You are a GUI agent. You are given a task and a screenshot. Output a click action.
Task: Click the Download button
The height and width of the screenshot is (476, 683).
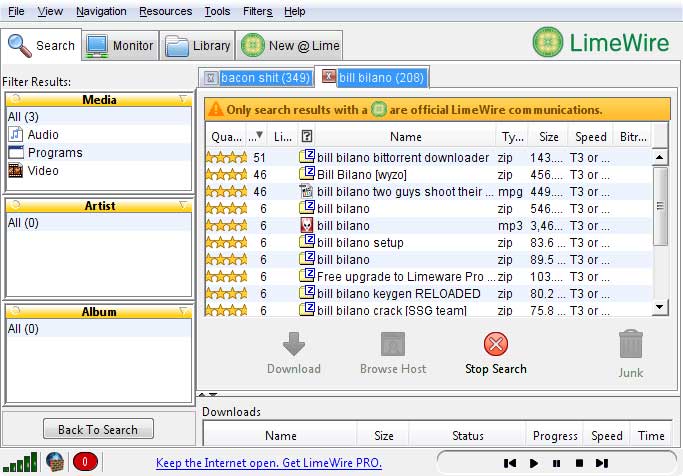294,353
